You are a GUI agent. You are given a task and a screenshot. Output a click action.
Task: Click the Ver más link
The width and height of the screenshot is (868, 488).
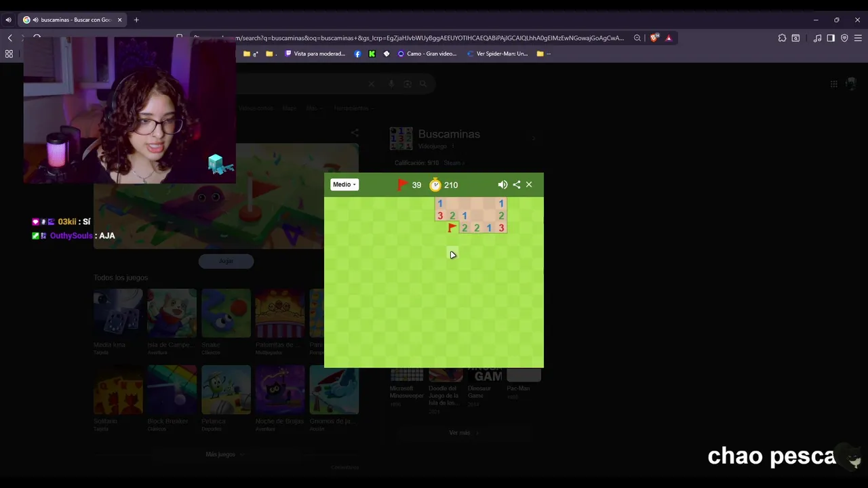click(464, 432)
